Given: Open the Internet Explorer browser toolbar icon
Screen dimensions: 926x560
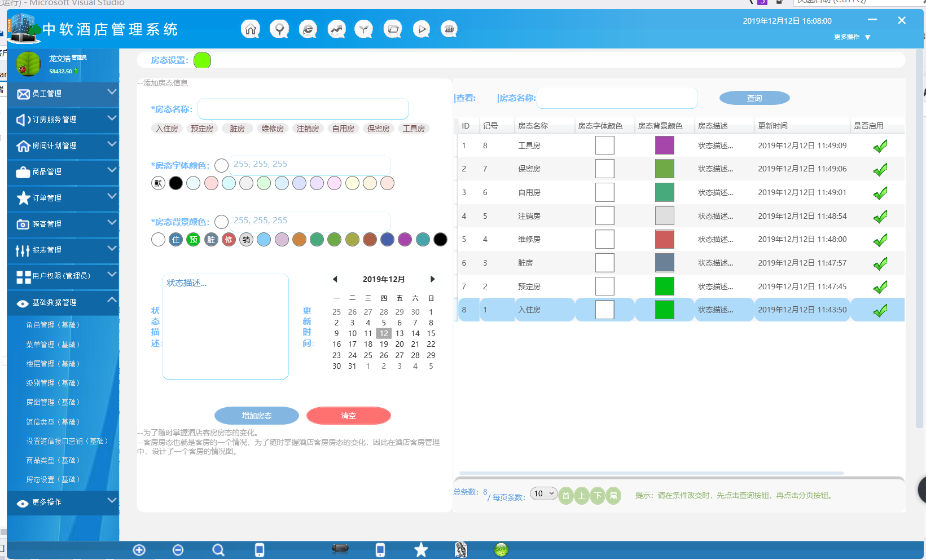Looking at the screenshot, I should [x=308, y=29].
